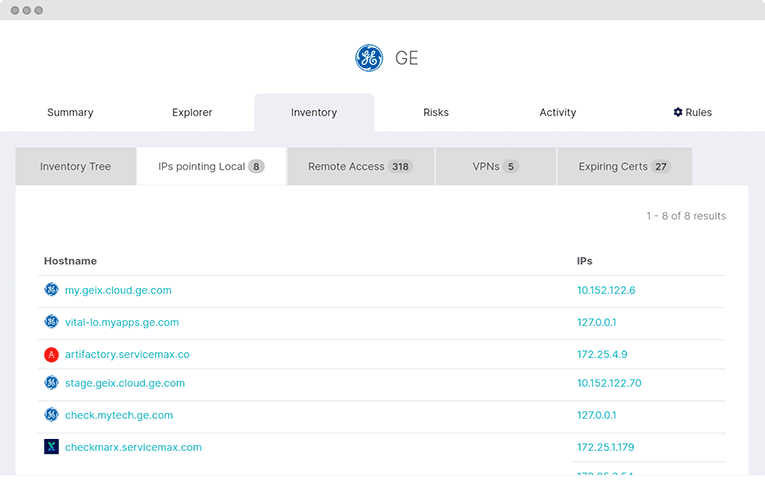Click the 27 badge on Expiring Certs
This screenshot has width=765, height=484.
point(661,166)
